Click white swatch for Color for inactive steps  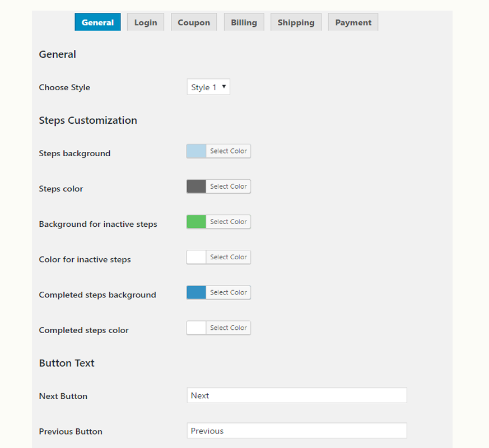tap(196, 257)
